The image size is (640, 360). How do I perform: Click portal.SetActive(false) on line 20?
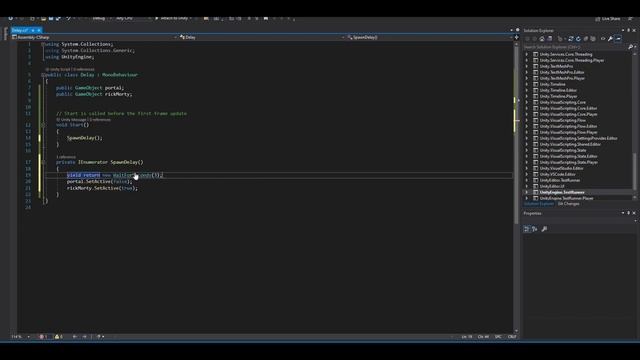[x=100, y=182]
